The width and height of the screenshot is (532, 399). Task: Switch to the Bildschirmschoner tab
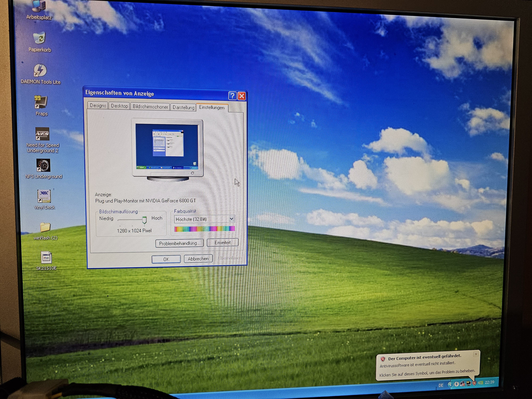pyautogui.click(x=150, y=107)
